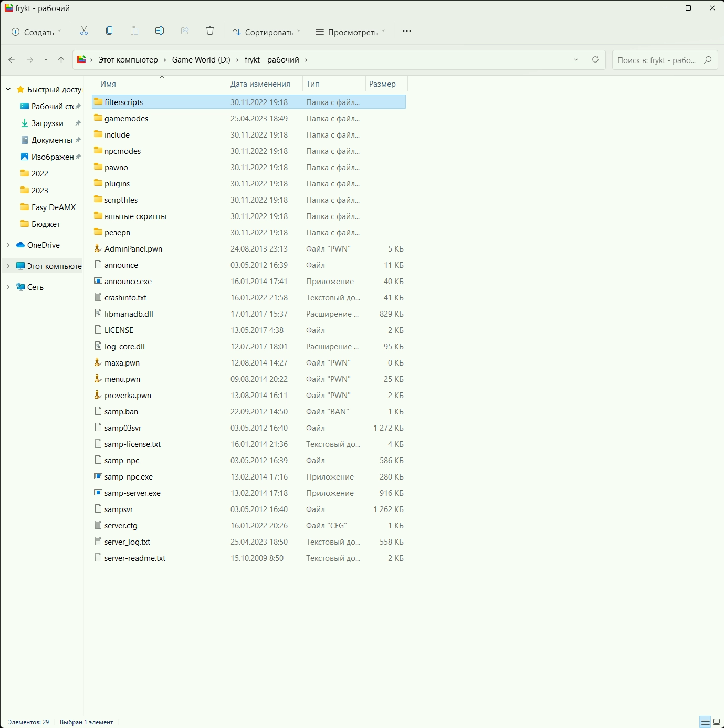Click the Создать new item button
The height and width of the screenshot is (728, 724).
[x=36, y=32]
